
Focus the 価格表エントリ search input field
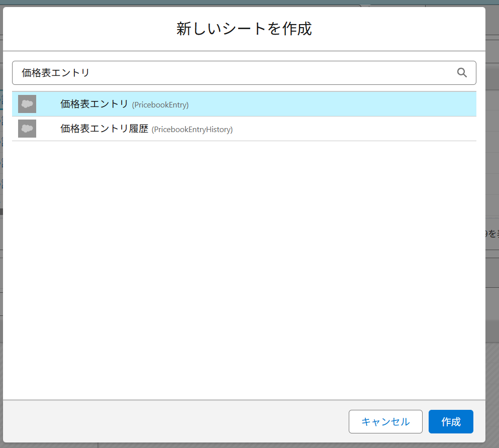244,73
